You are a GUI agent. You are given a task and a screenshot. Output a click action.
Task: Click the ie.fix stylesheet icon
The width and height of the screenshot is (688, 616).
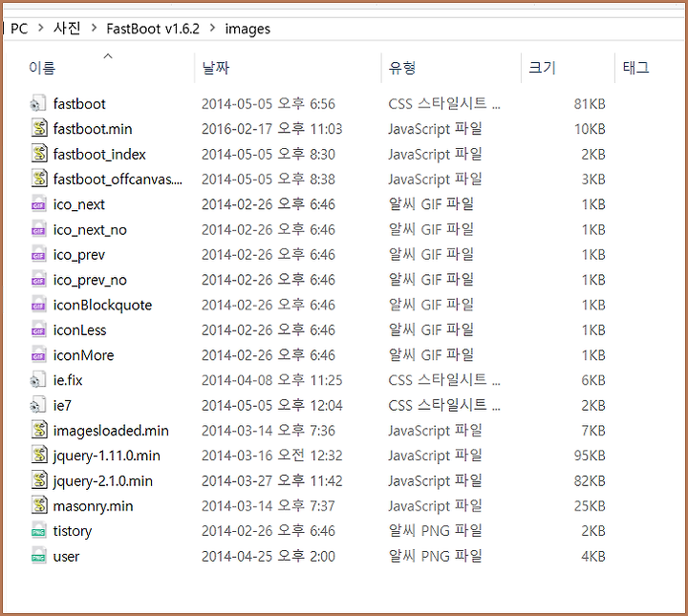[38, 380]
